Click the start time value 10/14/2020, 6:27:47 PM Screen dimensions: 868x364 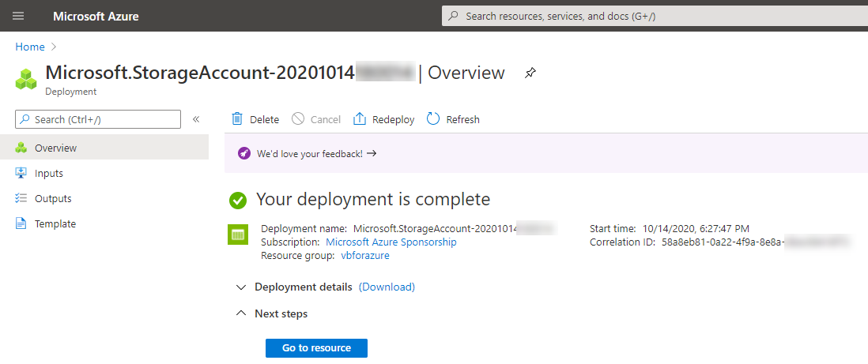click(x=696, y=228)
